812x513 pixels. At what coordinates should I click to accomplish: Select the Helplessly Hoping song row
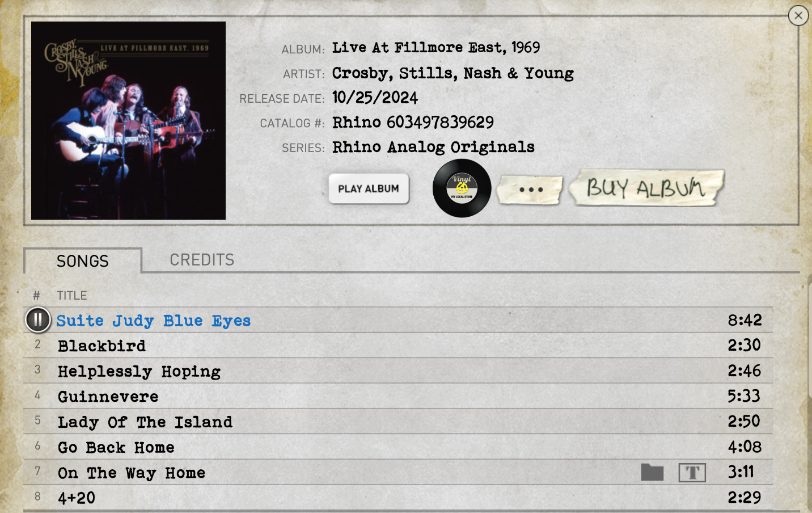click(x=397, y=371)
